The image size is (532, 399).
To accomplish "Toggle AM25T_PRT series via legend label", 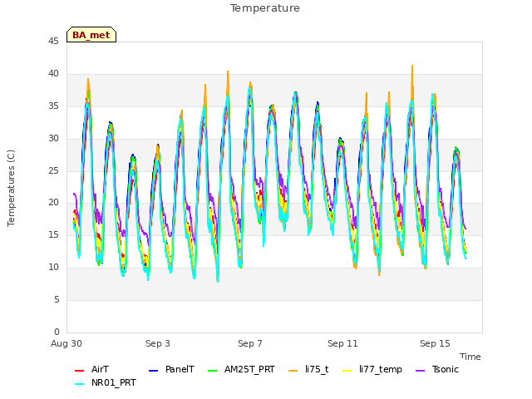I will [249, 369].
